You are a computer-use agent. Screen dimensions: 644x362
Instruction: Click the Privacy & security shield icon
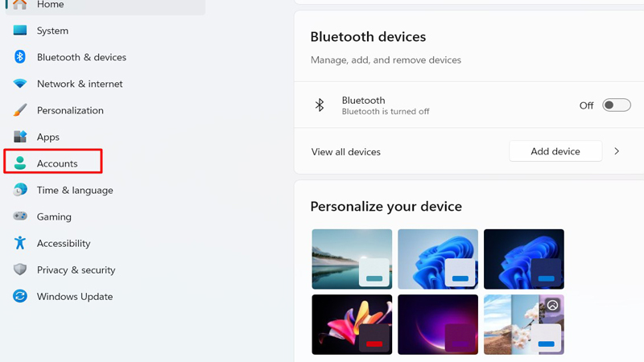coord(20,269)
